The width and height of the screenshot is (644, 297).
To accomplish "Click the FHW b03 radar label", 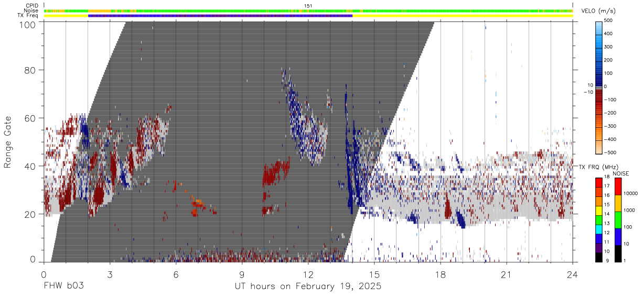I will tap(63, 287).
